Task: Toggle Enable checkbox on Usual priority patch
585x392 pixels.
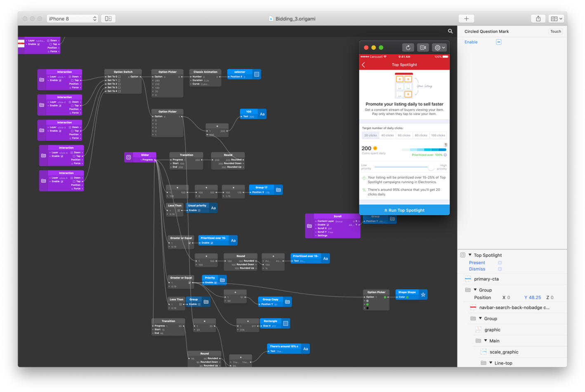Action: pyautogui.click(x=199, y=210)
